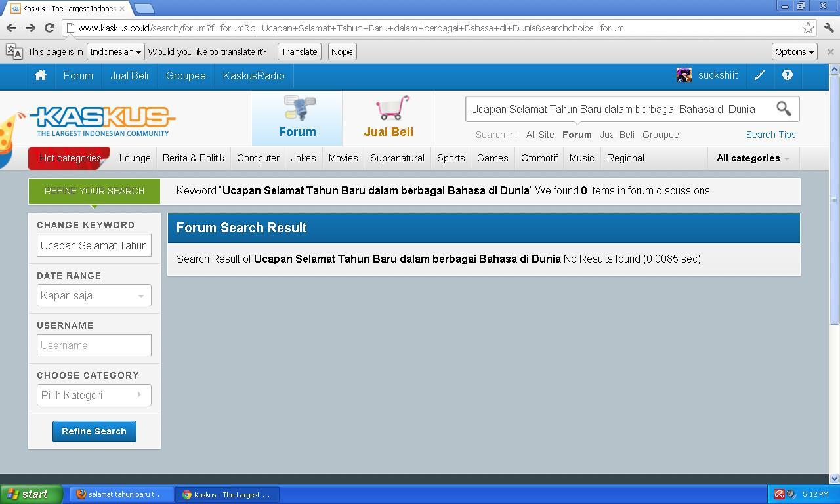Click the suckshiit user avatar

(684, 75)
